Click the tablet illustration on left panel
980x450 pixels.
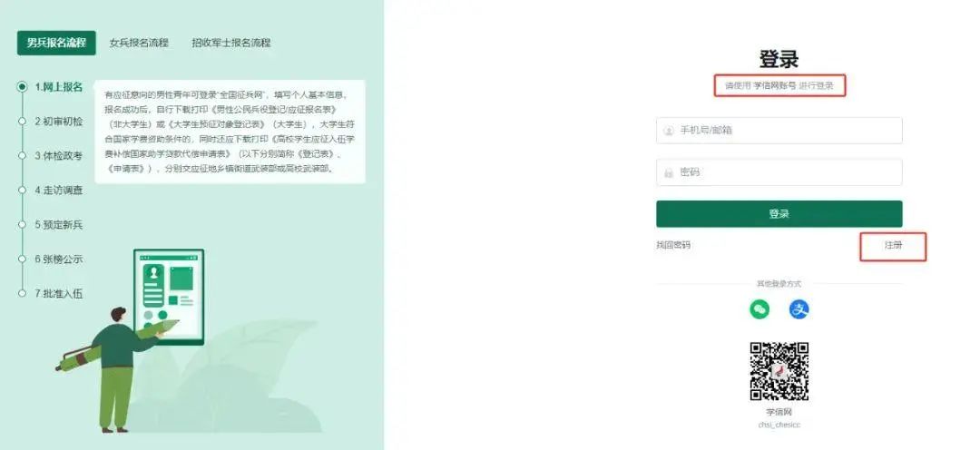[x=169, y=297]
